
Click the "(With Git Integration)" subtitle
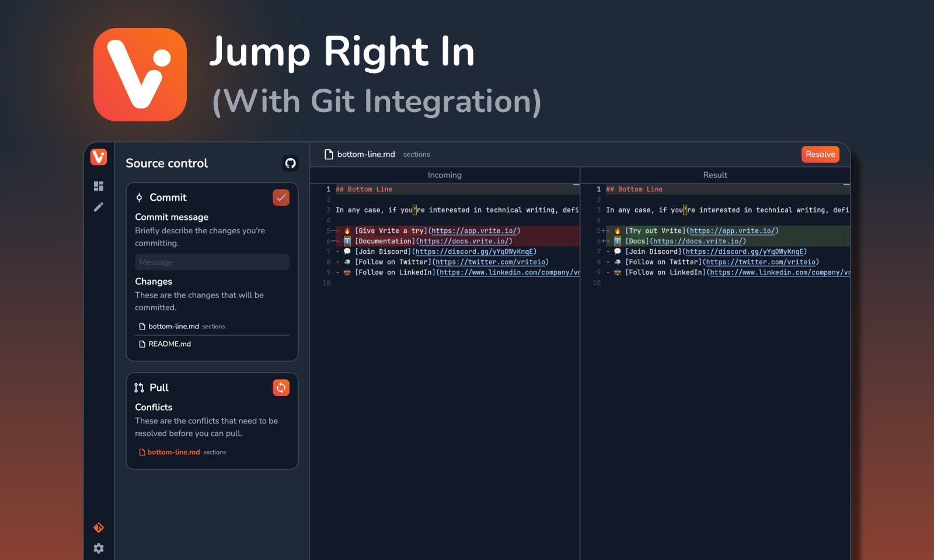point(377,101)
